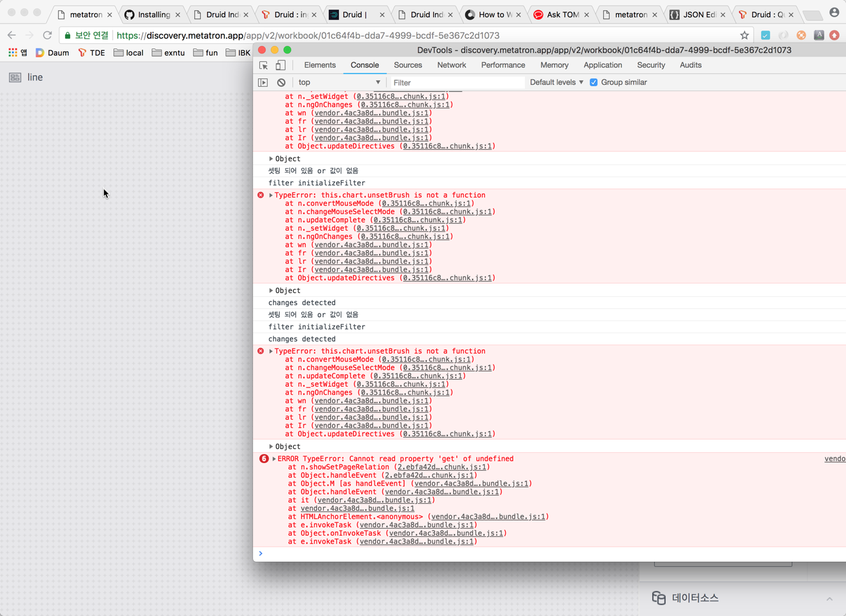Switch to the Sources tab
Viewport: 846px width, 616px height.
coord(408,65)
